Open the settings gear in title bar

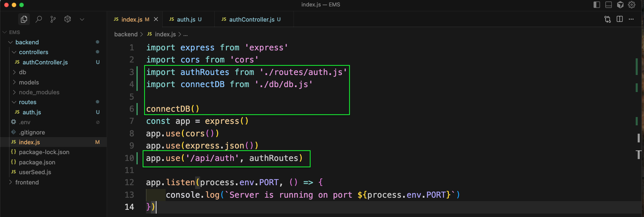(632, 5)
